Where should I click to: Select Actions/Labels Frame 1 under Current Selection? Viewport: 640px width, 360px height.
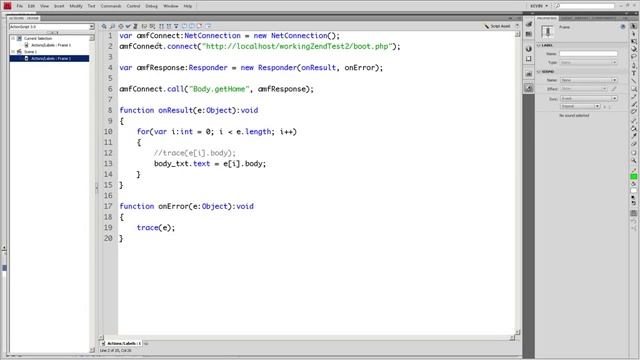pos(51,45)
